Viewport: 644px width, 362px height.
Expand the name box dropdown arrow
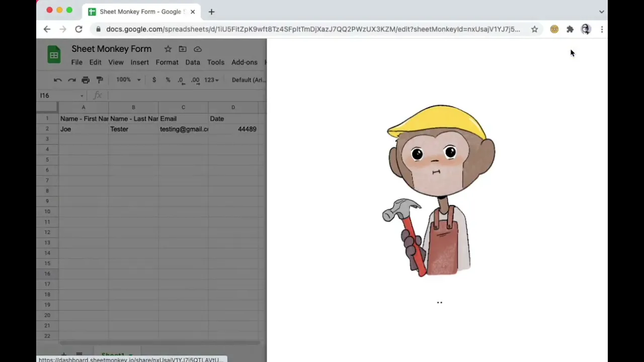pyautogui.click(x=82, y=96)
